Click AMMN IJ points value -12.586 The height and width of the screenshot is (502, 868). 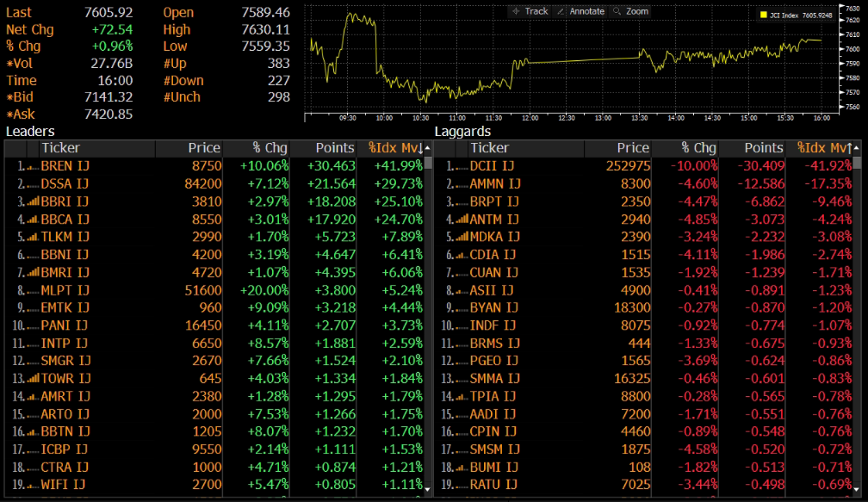pyautogui.click(x=761, y=183)
